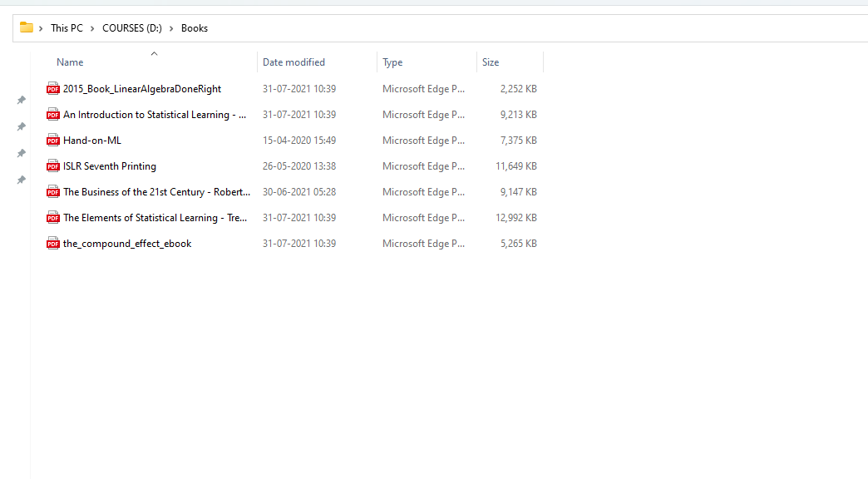868x479 pixels.
Task: Click the bottom pin icon in the left pane
Action: click(22, 180)
